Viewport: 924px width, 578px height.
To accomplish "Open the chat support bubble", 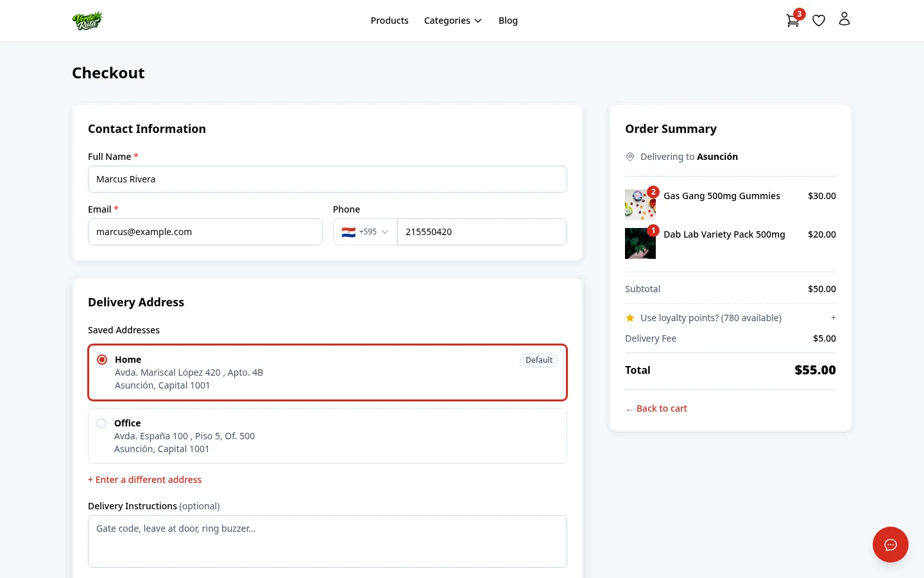I will 891,545.
